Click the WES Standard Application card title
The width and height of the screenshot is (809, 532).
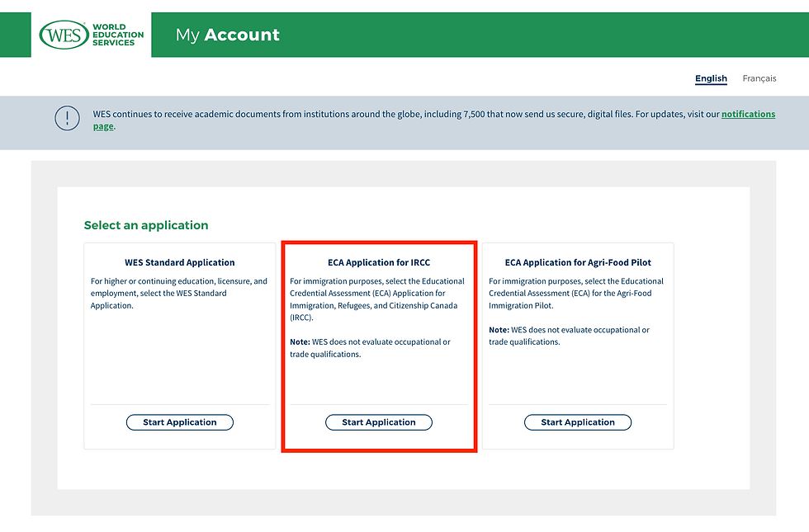coord(180,263)
